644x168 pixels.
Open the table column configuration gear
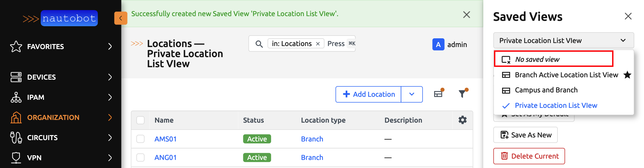pyautogui.click(x=462, y=120)
